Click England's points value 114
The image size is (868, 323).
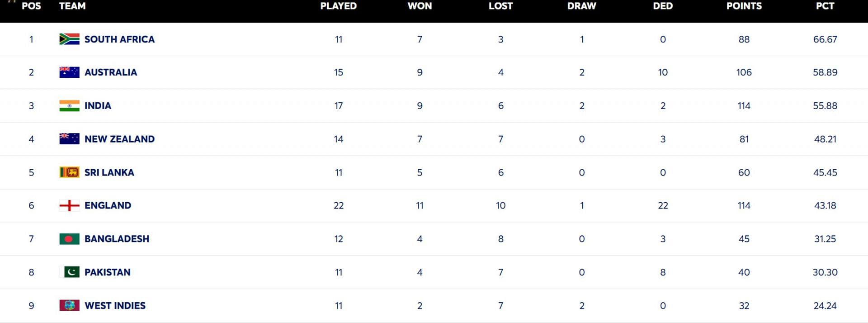(x=744, y=205)
